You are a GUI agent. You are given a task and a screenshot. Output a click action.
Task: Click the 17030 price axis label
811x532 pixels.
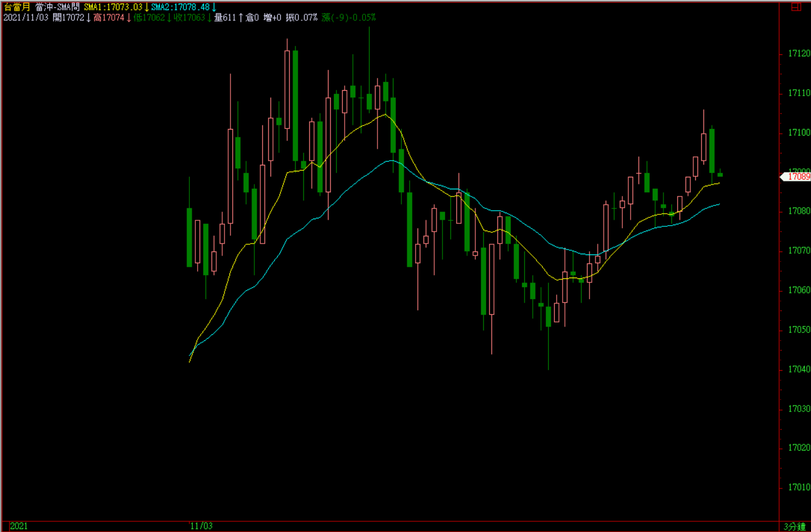click(799, 408)
